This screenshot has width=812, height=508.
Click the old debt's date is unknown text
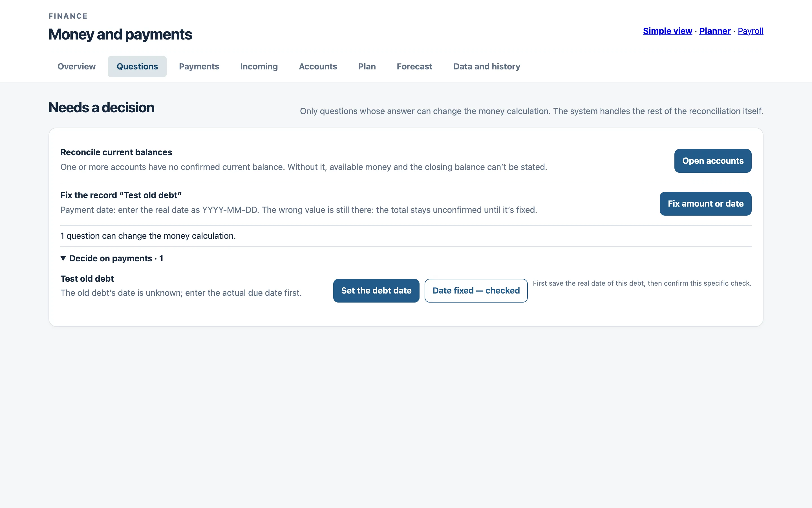click(x=181, y=293)
